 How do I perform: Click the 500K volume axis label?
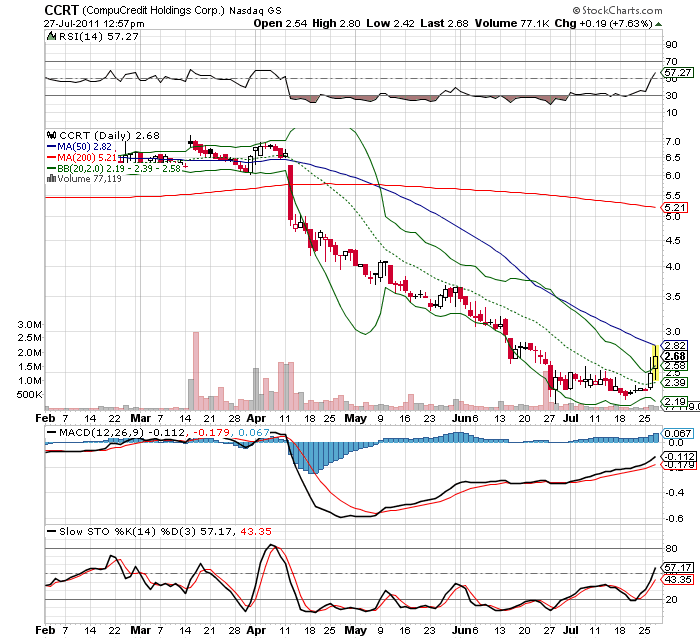[x=29, y=395]
